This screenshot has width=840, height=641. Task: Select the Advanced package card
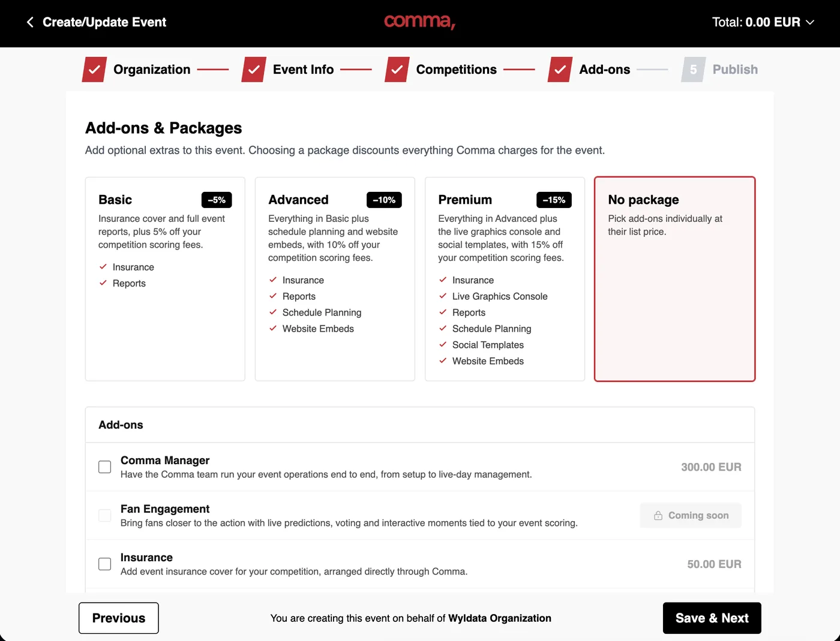point(335,279)
